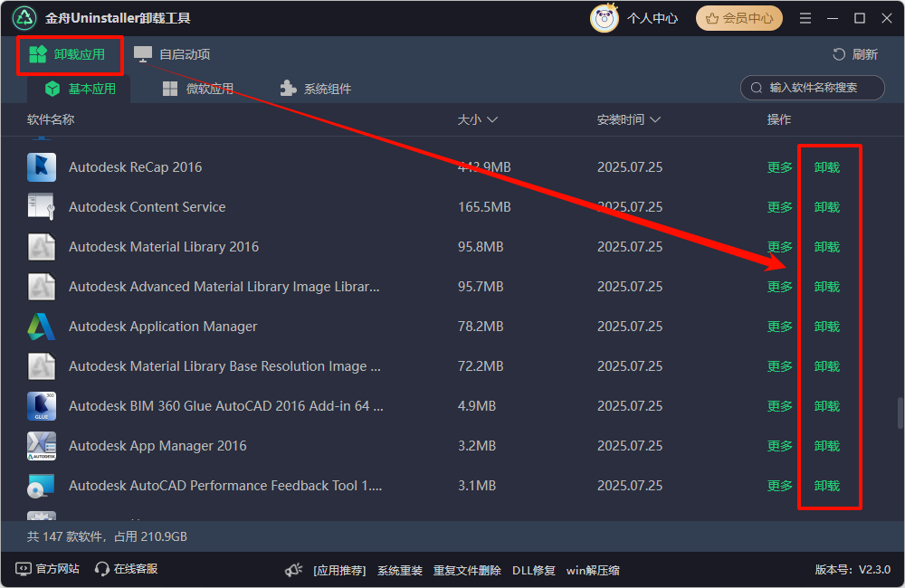Screen dimensions: 905x588
Task: Open 更多 options for Autodesk ReCap 2016
Action: point(779,167)
